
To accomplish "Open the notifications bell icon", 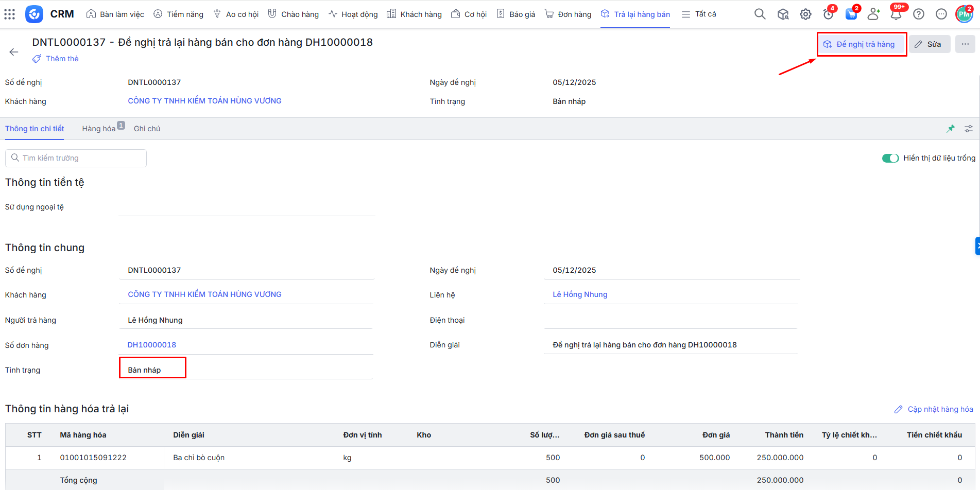I will 896,14.
